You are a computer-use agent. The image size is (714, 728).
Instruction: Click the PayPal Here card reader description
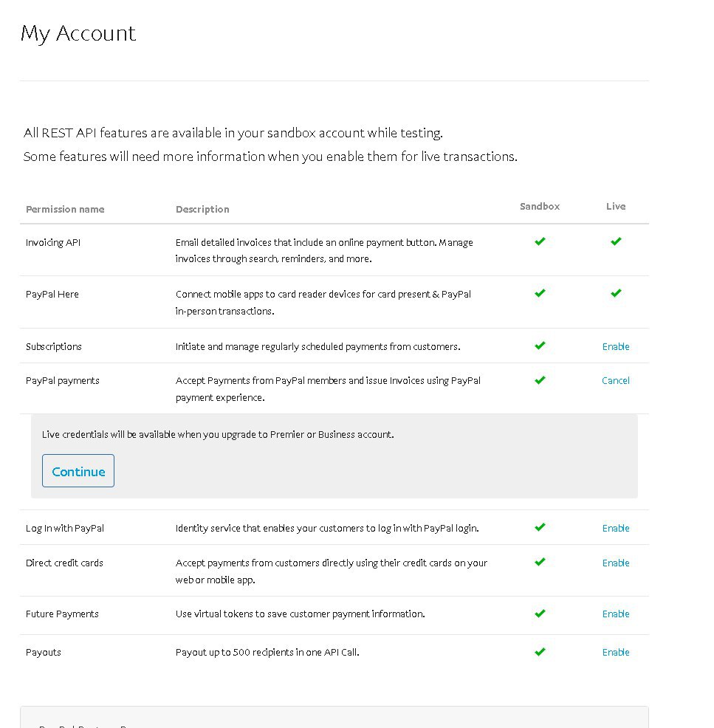coord(323,303)
